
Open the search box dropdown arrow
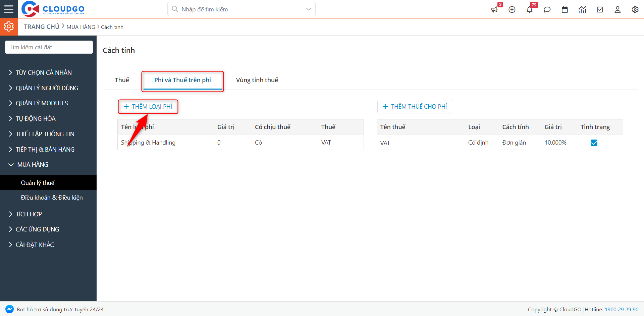click(309, 9)
